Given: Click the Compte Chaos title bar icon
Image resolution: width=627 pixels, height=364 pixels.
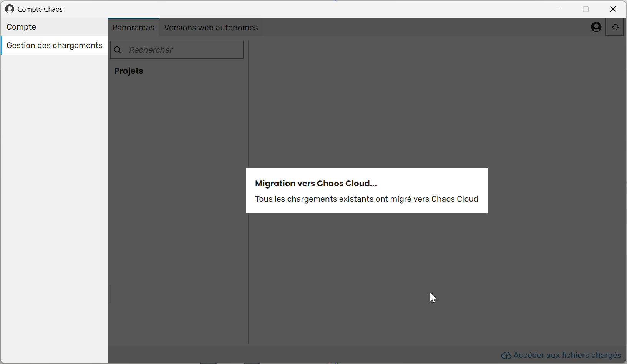Looking at the screenshot, I should pos(10,9).
